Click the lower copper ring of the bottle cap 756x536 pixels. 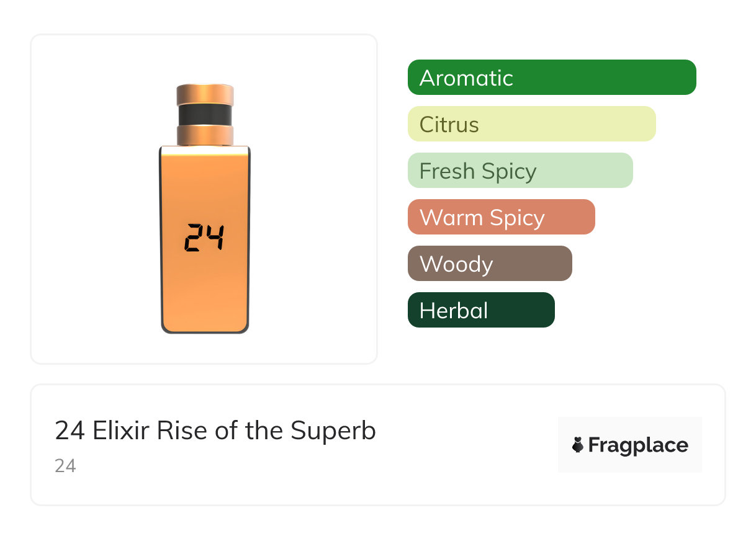click(x=205, y=135)
